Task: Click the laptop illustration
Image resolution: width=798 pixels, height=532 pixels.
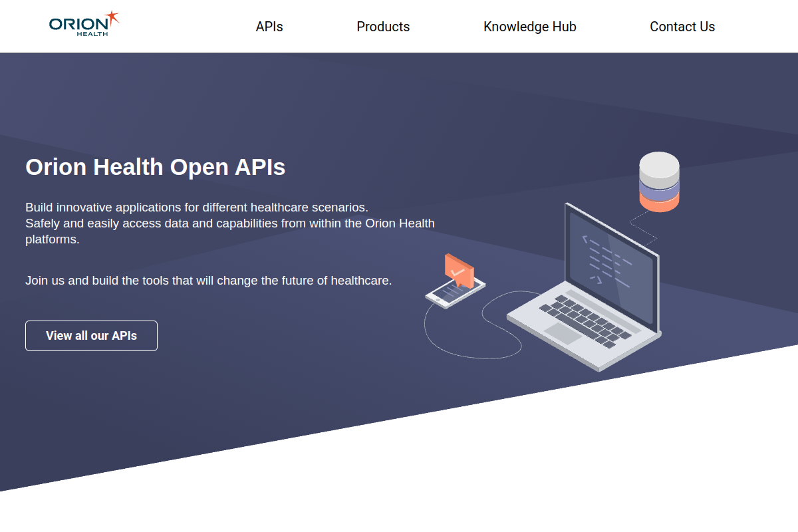Action: tap(584, 287)
